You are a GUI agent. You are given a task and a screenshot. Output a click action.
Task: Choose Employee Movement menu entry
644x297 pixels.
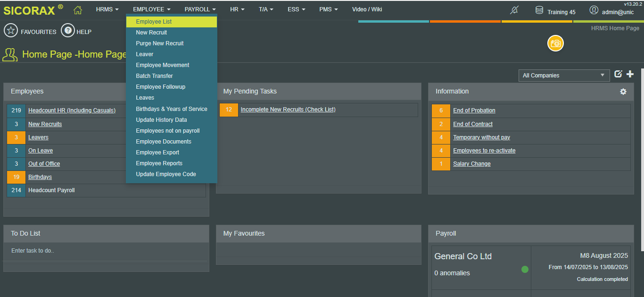(163, 65)
